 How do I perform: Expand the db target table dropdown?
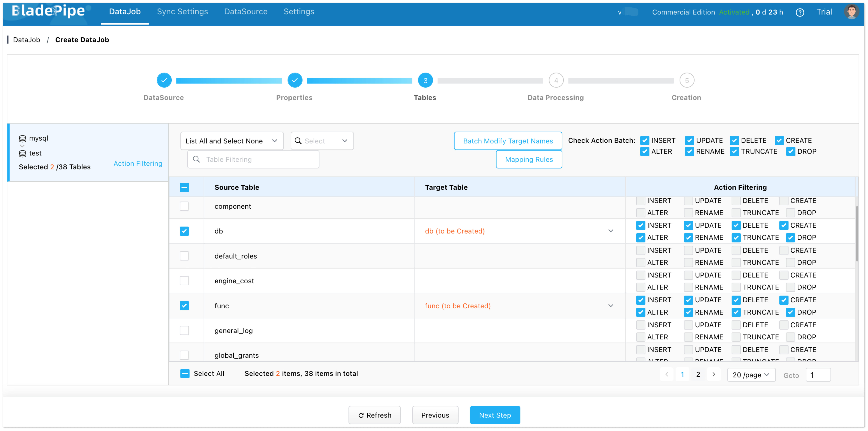pyautogui.click(x=611, y=231)
